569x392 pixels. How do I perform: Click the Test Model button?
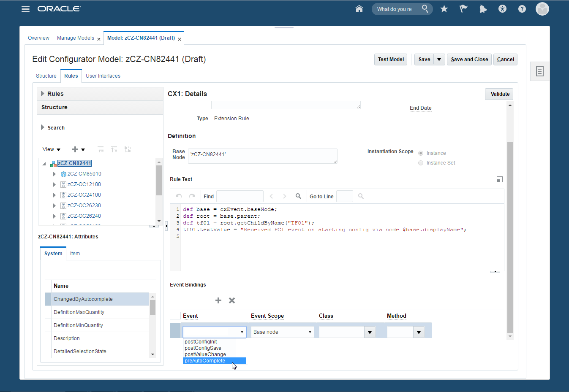coord(391,59)
